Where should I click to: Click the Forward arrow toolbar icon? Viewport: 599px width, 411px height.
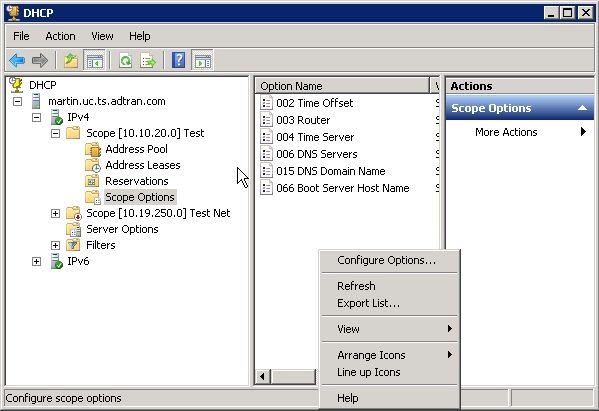(40, 60)
